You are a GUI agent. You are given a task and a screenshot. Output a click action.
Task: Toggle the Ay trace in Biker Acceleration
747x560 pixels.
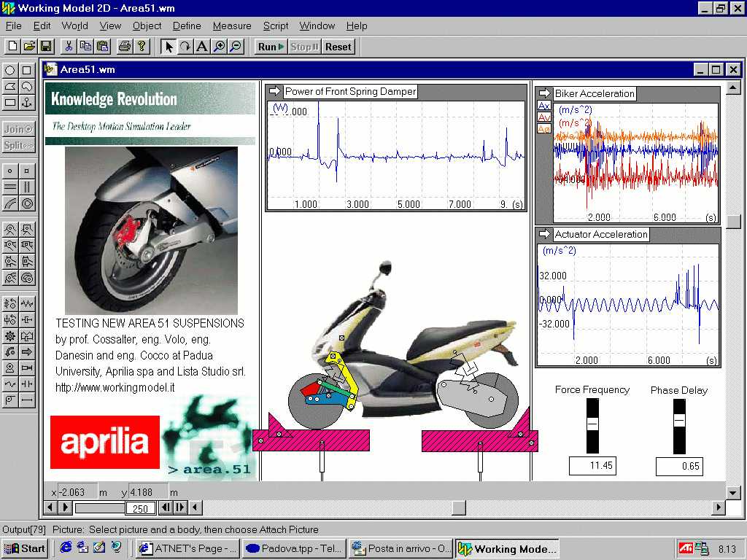(x=544, y=117)
